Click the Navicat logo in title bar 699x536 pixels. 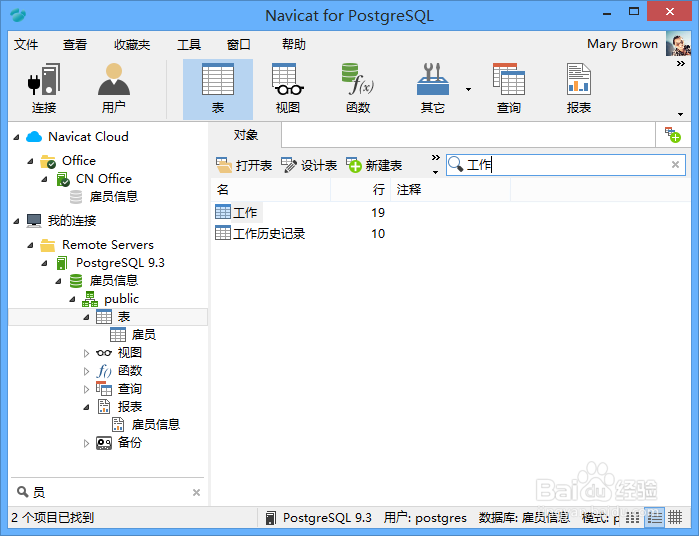(18, 16)
